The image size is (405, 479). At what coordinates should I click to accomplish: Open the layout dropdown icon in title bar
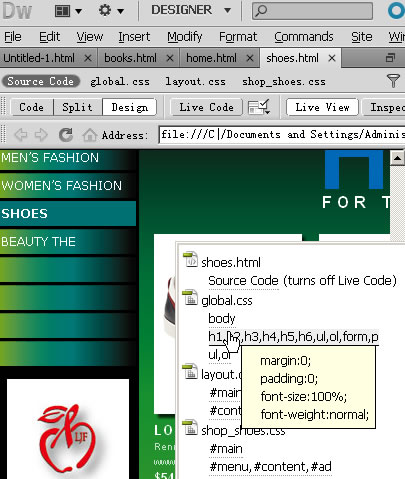tap(68, 11)
